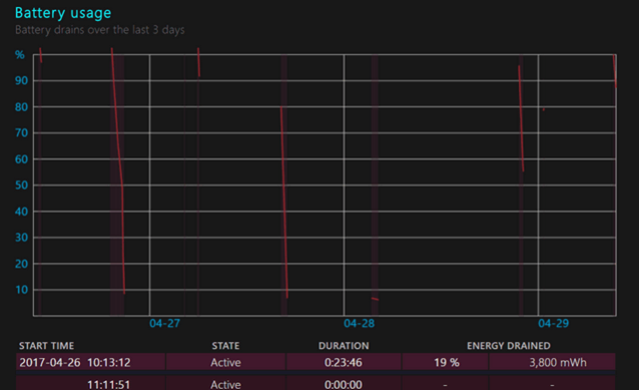Click the DURATION column header
The height and width of the screenshot is (390, 639).
click(344, 346)
